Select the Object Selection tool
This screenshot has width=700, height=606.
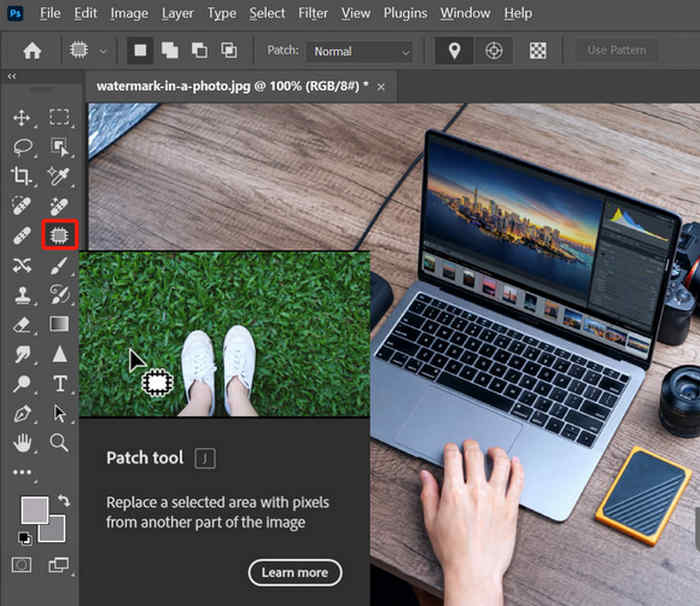click(x=59, y=147)
